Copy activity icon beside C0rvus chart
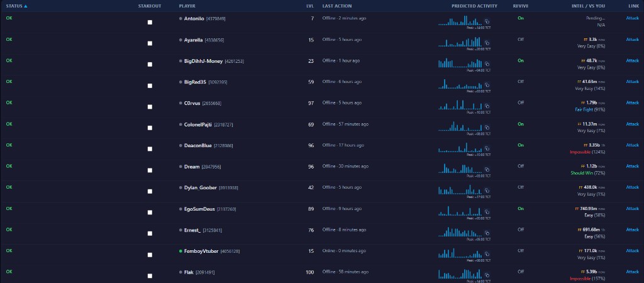 (487, 106)
